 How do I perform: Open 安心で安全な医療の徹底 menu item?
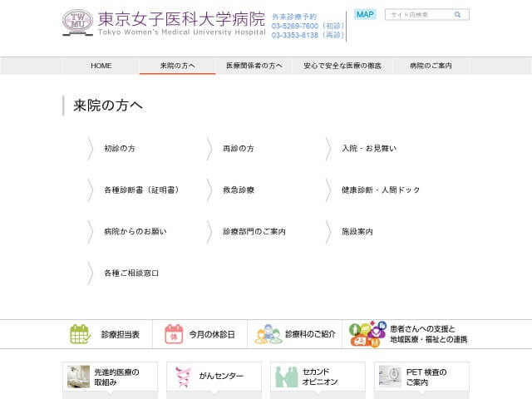(x=342, y=66)
